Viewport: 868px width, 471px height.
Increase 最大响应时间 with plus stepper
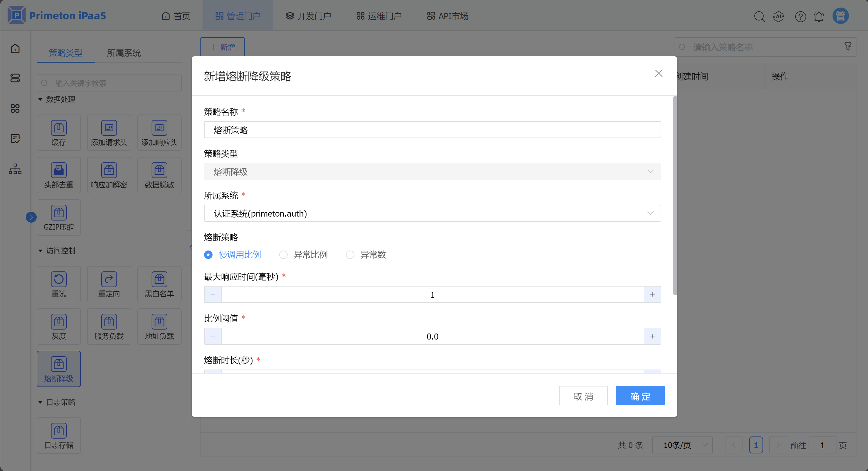652,295
